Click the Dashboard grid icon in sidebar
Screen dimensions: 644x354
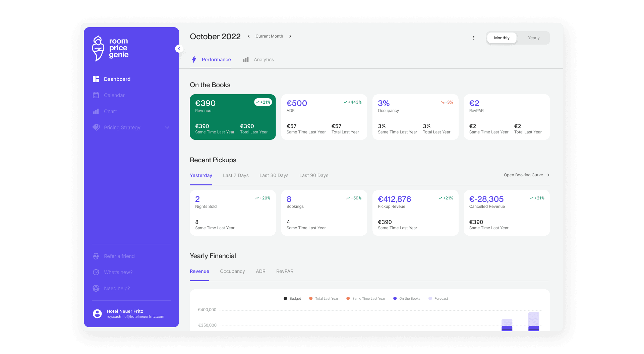(x=96, y=79)
